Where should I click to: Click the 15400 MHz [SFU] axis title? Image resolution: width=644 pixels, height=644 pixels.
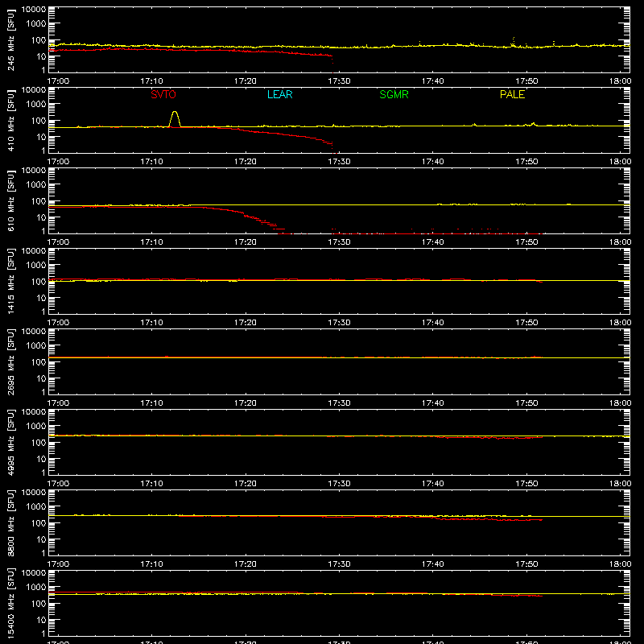(x=10, y=603)
